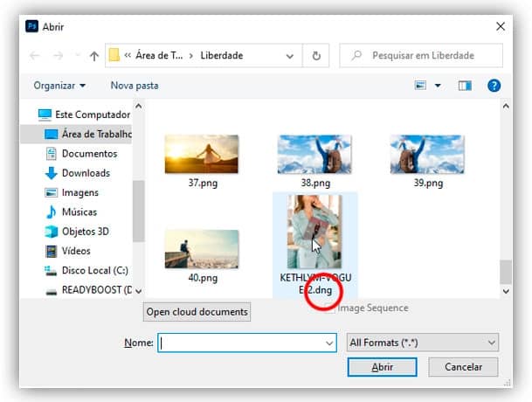Screen dimensions: 532x402
Task: Open the READYBOOST drive in the sidebar
Action: tap(96, 290)
